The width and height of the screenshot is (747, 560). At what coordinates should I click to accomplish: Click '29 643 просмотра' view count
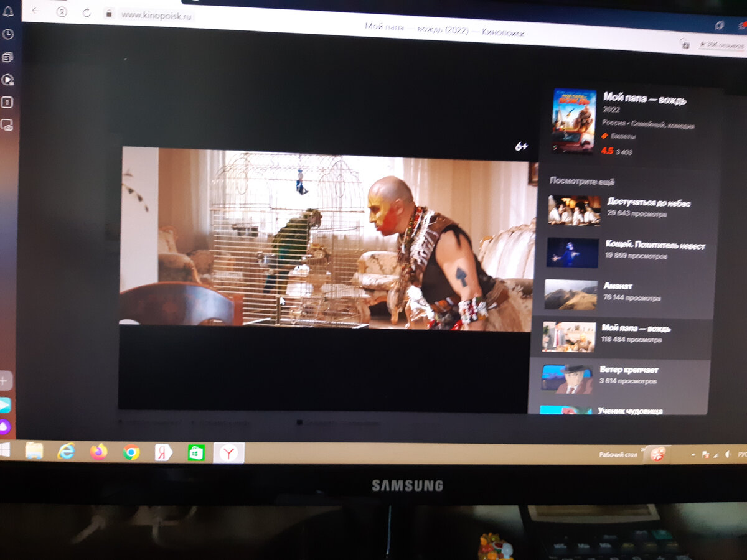(x=637, y=214)
